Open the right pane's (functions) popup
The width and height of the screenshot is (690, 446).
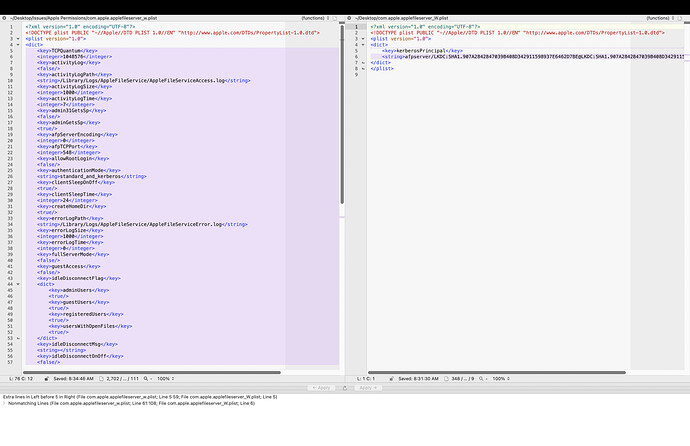click(660, 18)
